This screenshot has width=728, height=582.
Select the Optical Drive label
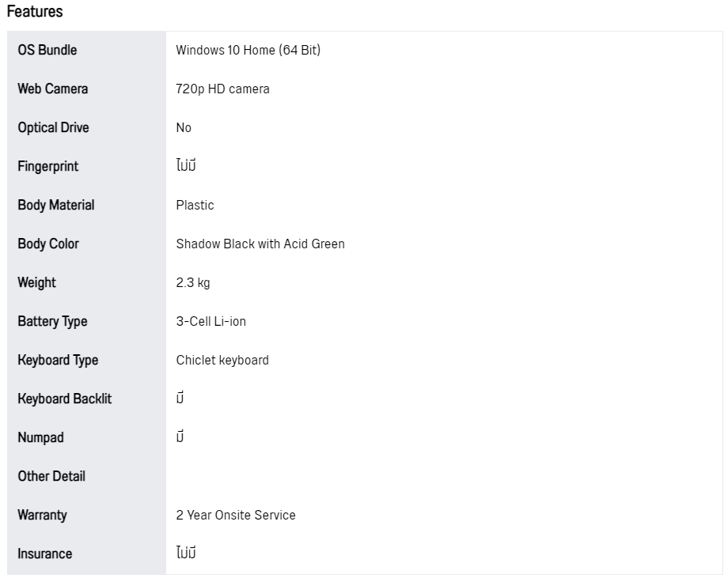click(53, 127)
